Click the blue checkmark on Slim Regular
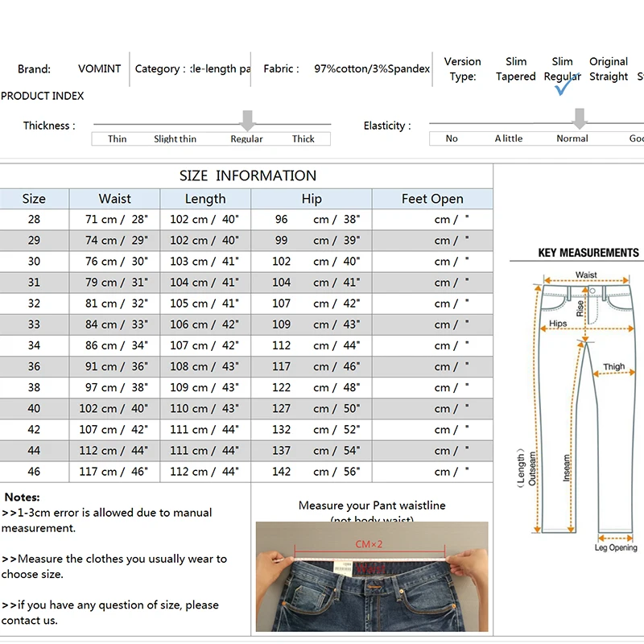 (568, 84)
